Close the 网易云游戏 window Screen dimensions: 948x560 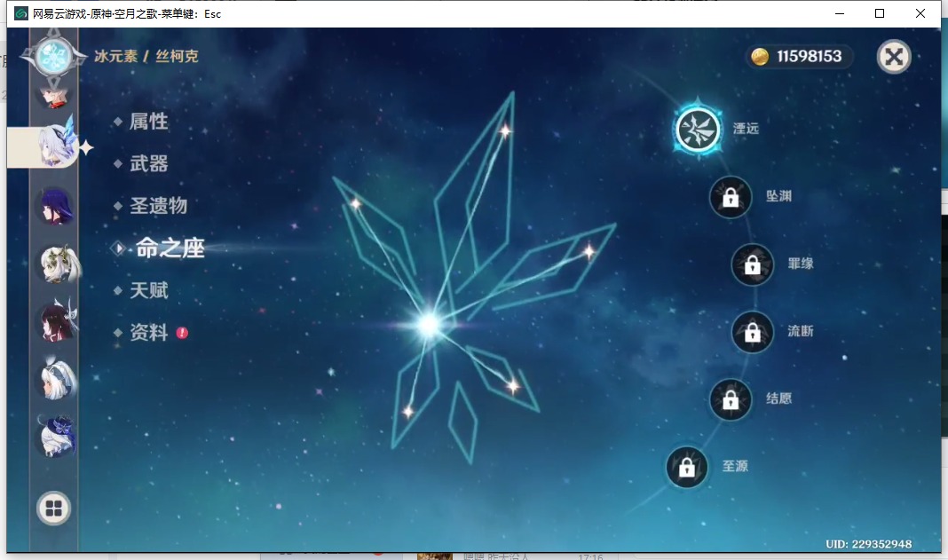coord(920,13)
